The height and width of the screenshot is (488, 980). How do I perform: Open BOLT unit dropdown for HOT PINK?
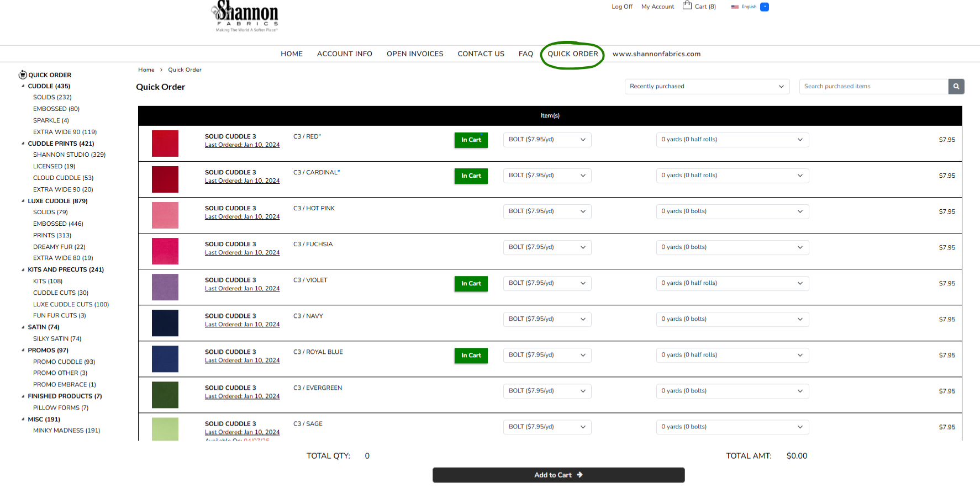(x=546, y=211)
